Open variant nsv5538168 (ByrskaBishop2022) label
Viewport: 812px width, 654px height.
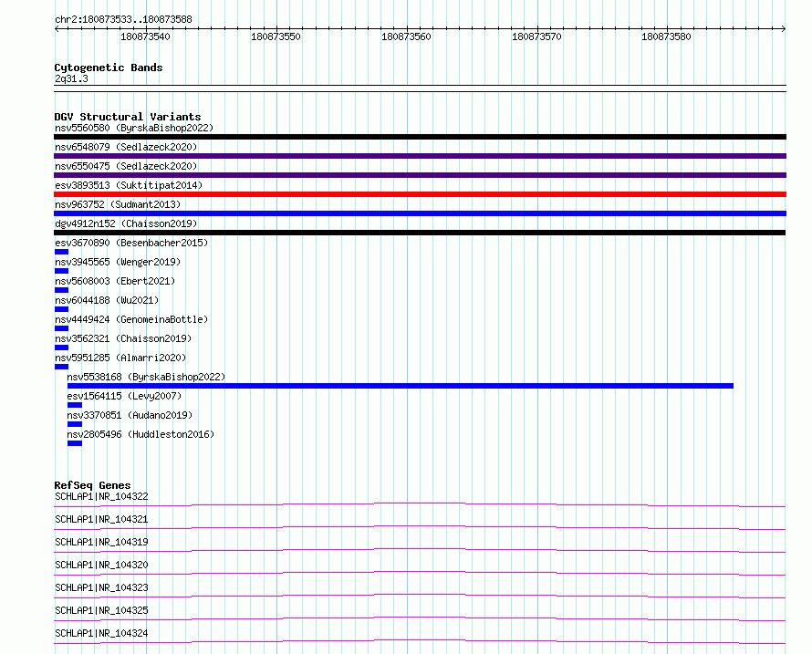coord(146,377)
